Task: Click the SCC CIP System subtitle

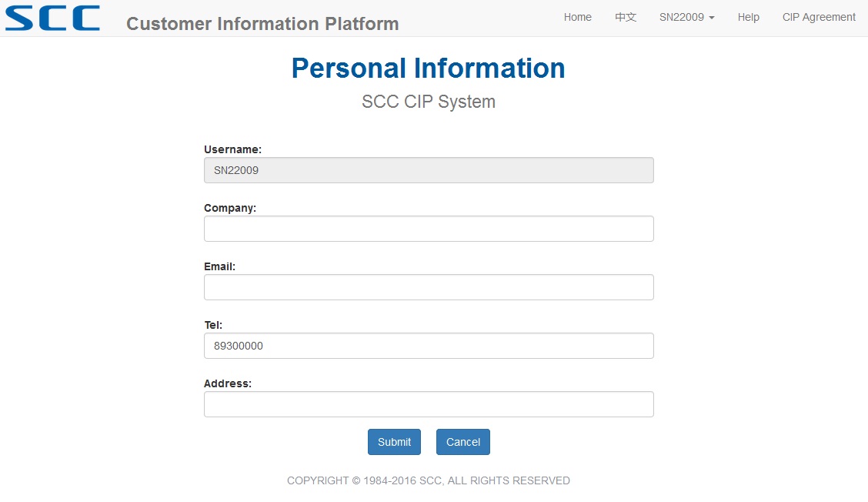Action: [429, 102]
